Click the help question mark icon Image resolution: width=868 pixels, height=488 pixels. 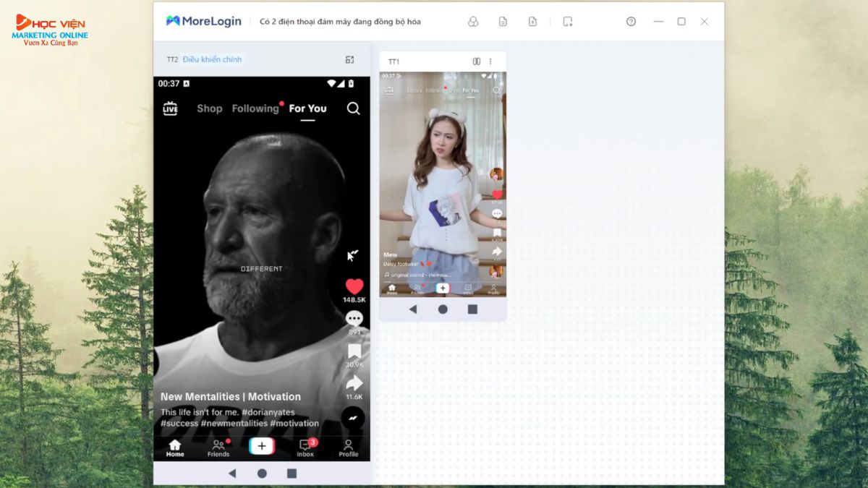[631, 22]
